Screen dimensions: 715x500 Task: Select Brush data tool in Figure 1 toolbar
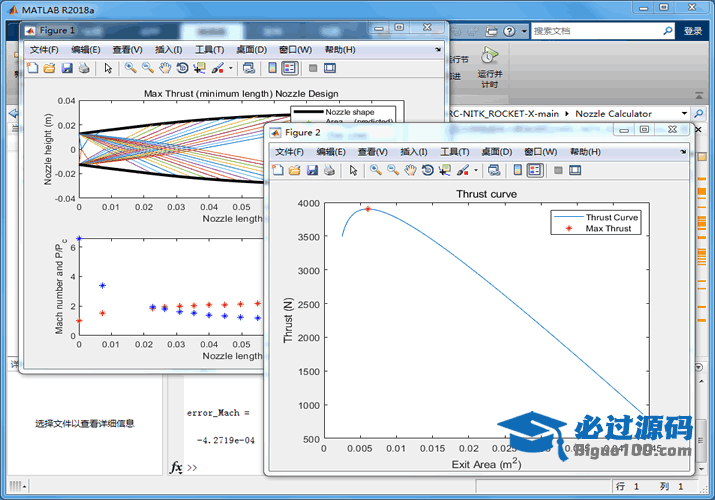218,68
